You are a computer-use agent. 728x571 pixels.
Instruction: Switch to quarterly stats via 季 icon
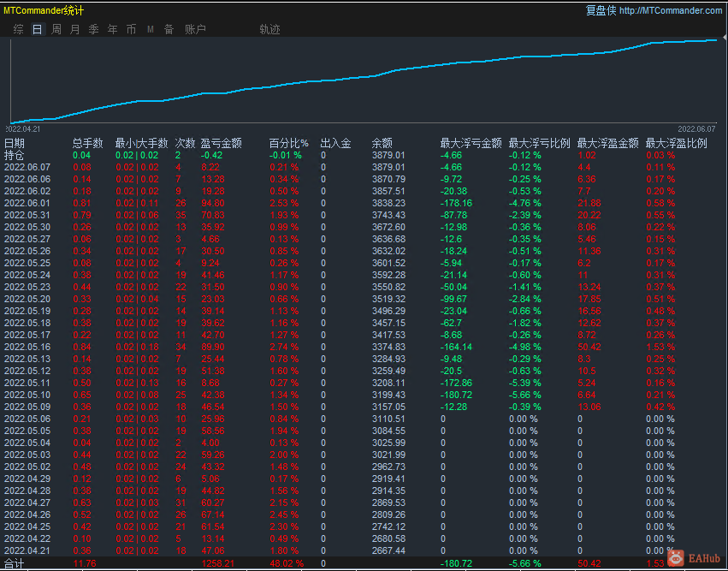93,27
